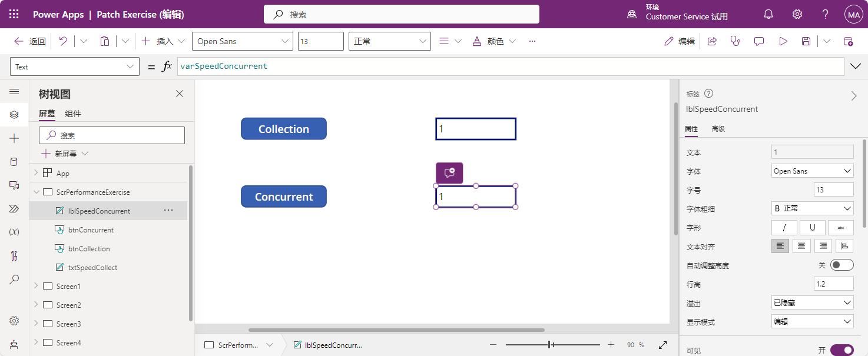The height and width of the screenshot is (356, 868).
Task: Click the Collection button on canvas
Action: (x=284, y=129)
